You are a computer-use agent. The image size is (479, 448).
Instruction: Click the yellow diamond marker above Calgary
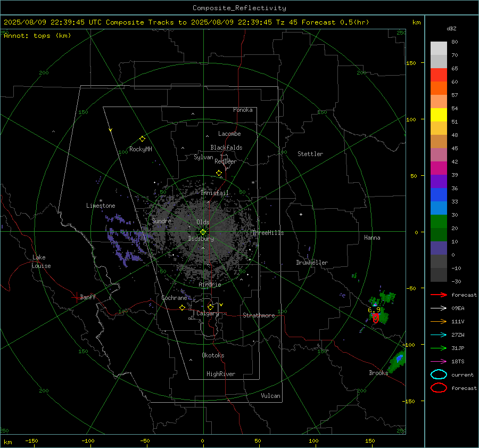point(210,307)
